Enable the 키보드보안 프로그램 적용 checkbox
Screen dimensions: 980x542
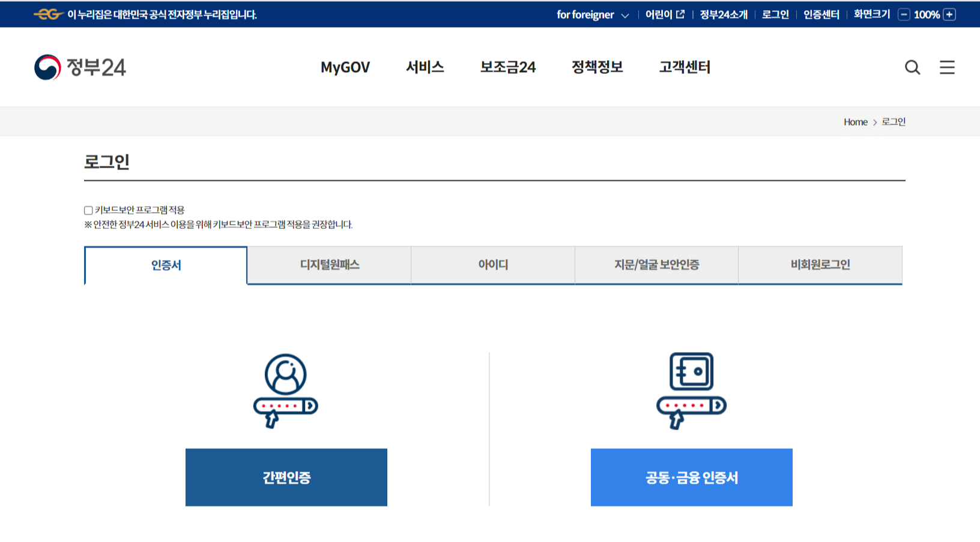(88, 209)
